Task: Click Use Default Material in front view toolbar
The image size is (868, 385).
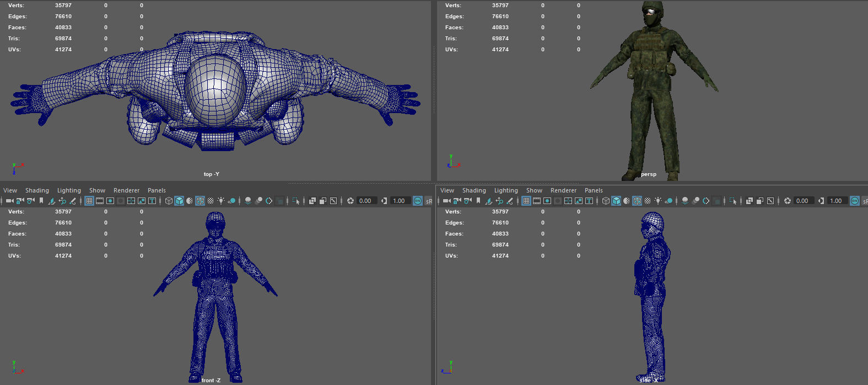Action: point(190,201)
